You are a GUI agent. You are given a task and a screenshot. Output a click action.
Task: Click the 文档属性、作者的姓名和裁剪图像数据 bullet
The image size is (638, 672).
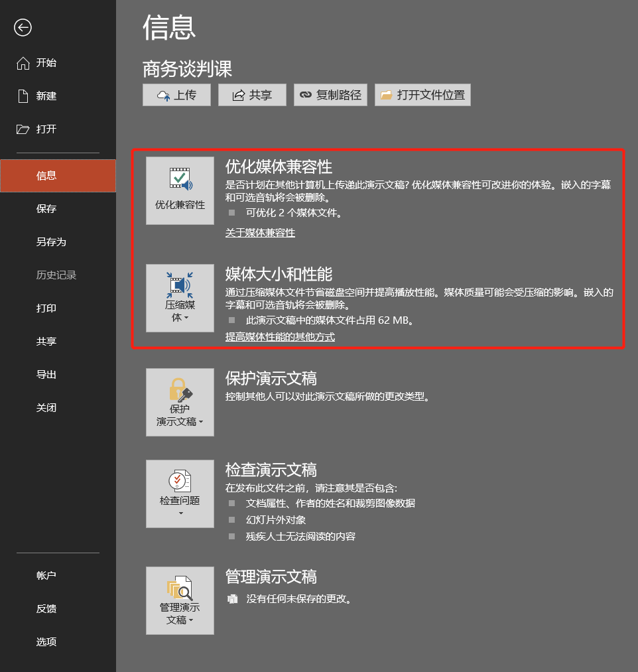point(330,503)
